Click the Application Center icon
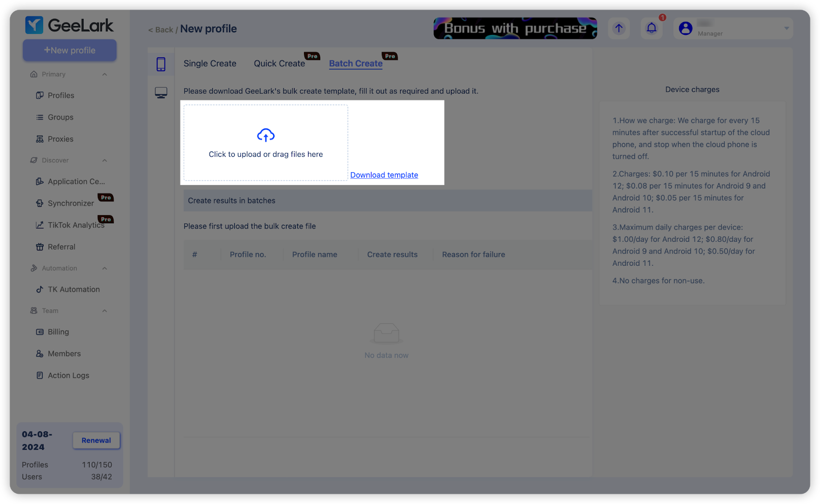This screenshot has width=820, height=504. [x=39, y=181]
